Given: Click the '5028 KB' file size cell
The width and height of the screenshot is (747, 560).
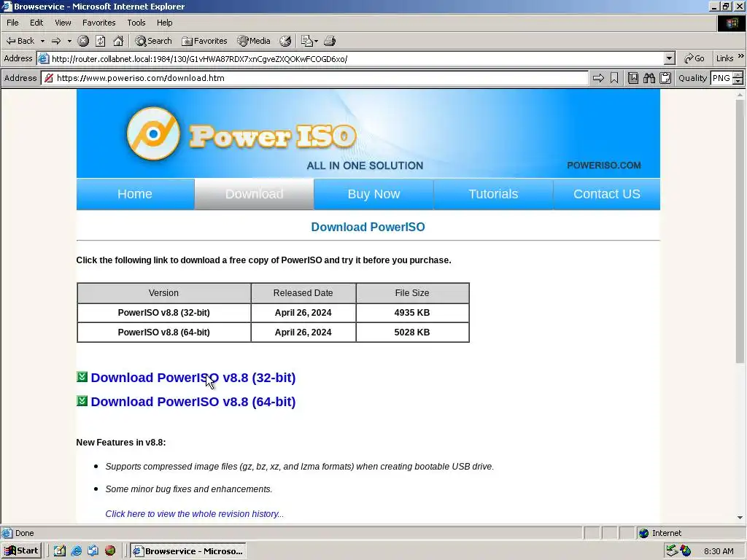Looking at the screenshot, I should 412,332.
